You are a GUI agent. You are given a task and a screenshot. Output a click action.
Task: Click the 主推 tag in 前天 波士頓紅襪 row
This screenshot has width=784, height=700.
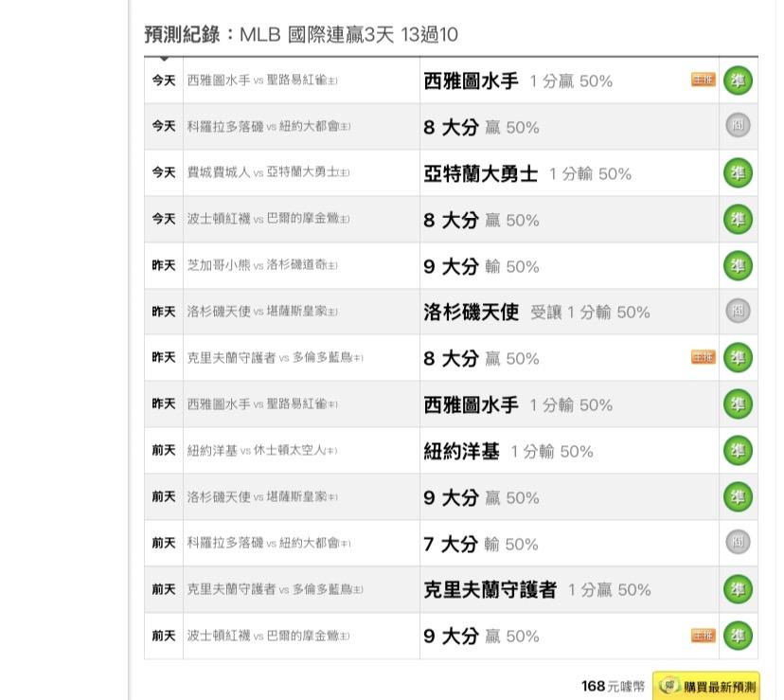(703, 636)
